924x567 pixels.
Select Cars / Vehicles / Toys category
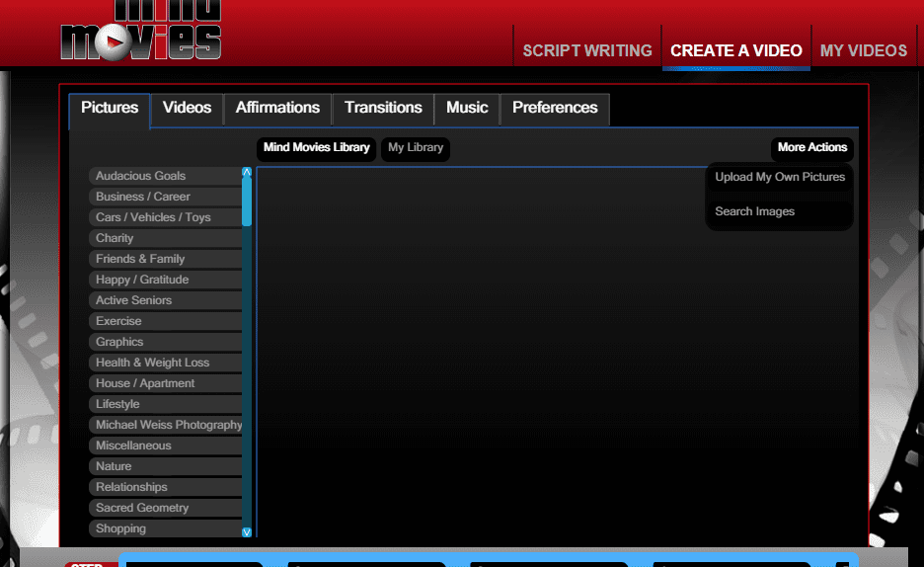pos(166,217)
